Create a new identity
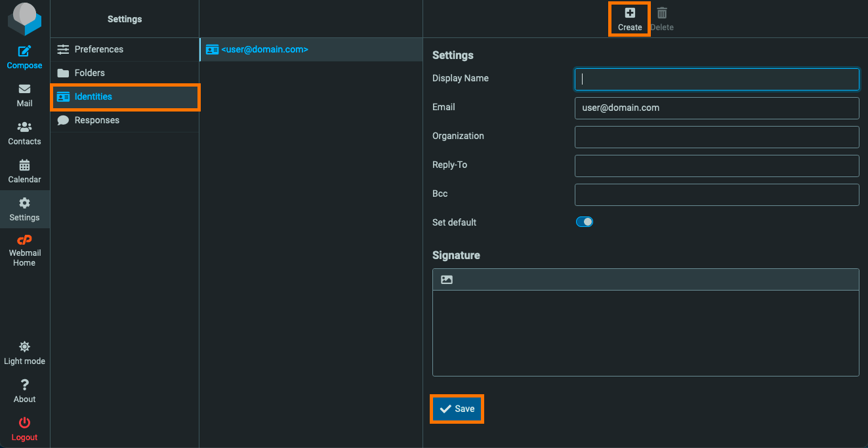The image size is (868, 448). (630, 19)
